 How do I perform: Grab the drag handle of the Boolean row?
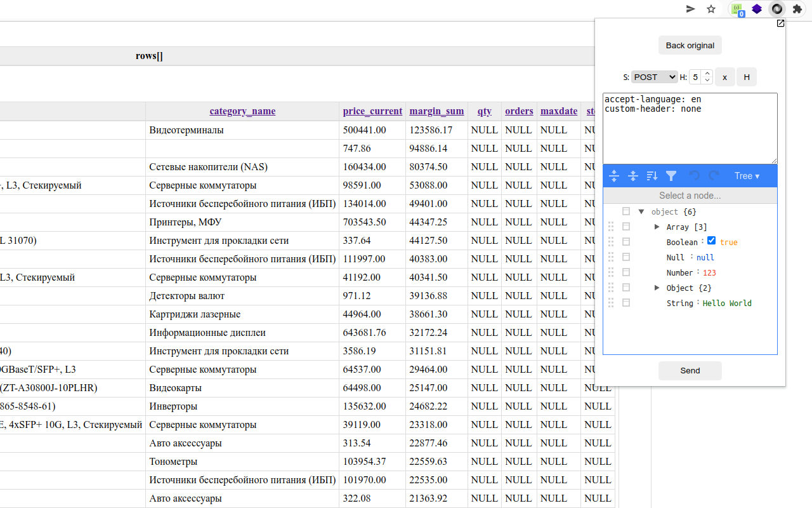click(611, 242)
